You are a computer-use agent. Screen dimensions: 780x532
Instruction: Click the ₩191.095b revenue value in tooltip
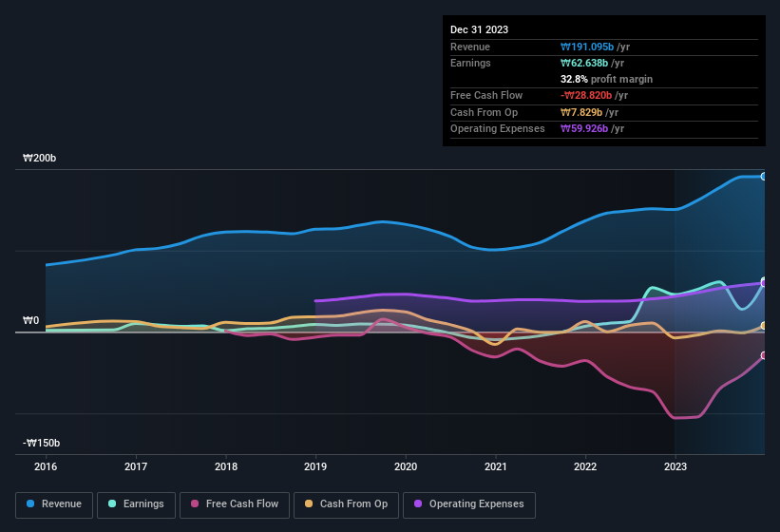point(587,47)
